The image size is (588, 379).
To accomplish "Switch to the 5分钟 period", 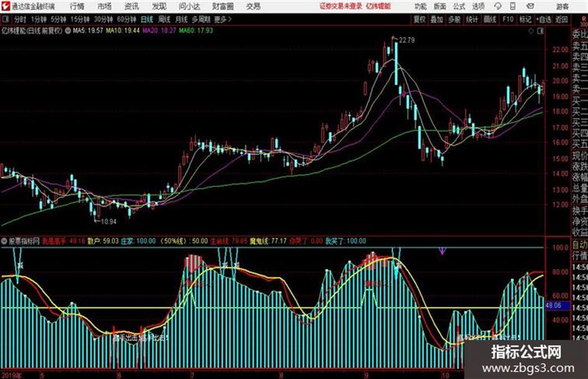I will (x=58, y=19).
